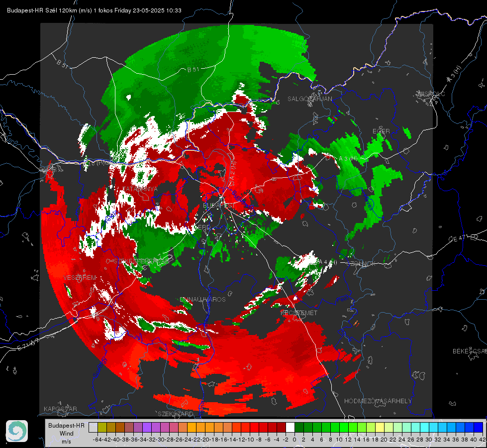This screenshot has height=448, width=487.
Task: Click the 'Budapest-HR Wind m/s' legend label
Action: [x=67, y=433]
